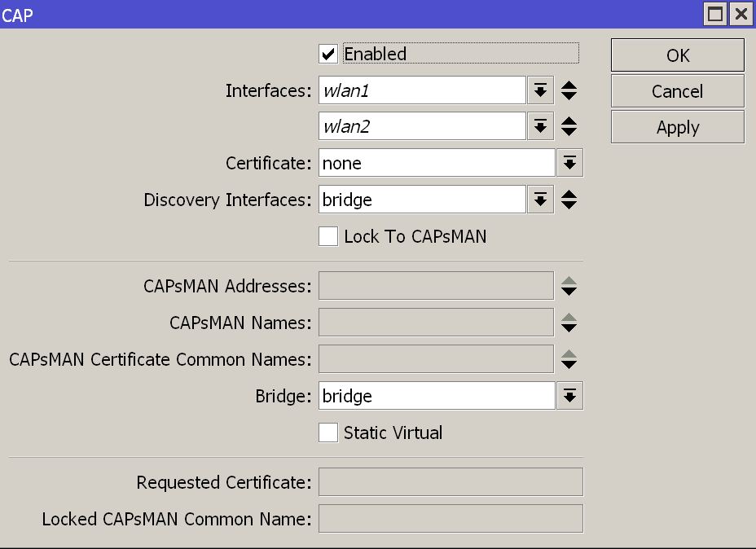
Task: Open Bridge dropdown list
Action: (x=570, y=396)
